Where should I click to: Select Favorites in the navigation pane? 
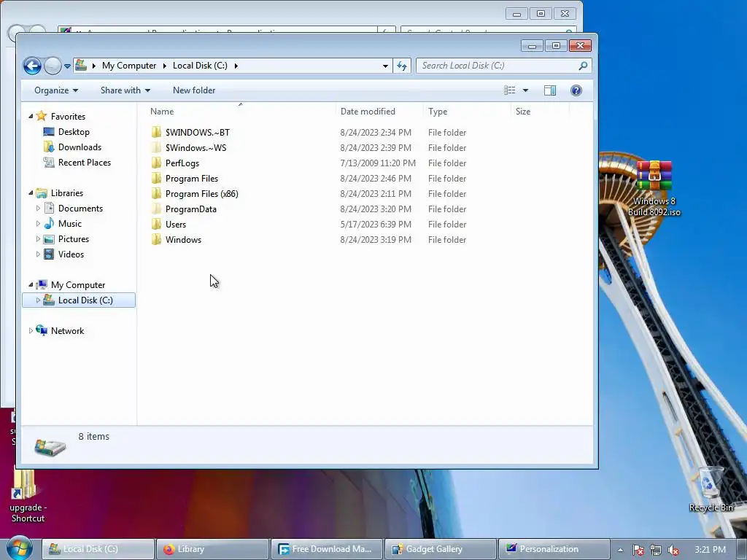click(x=68, y=116)
